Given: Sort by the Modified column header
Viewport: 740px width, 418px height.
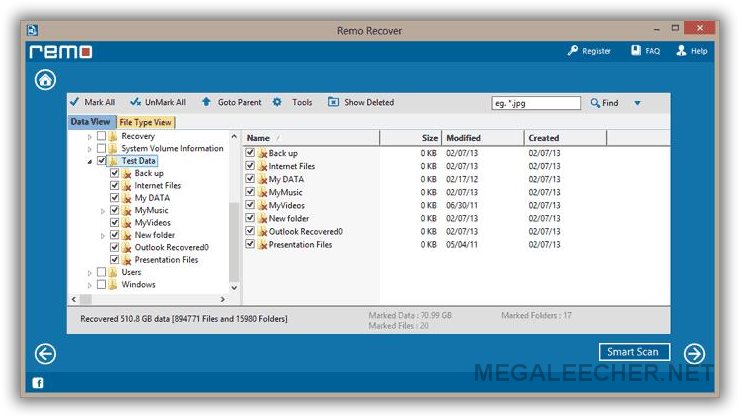Looking at the screenshot, I should (483, 138).
